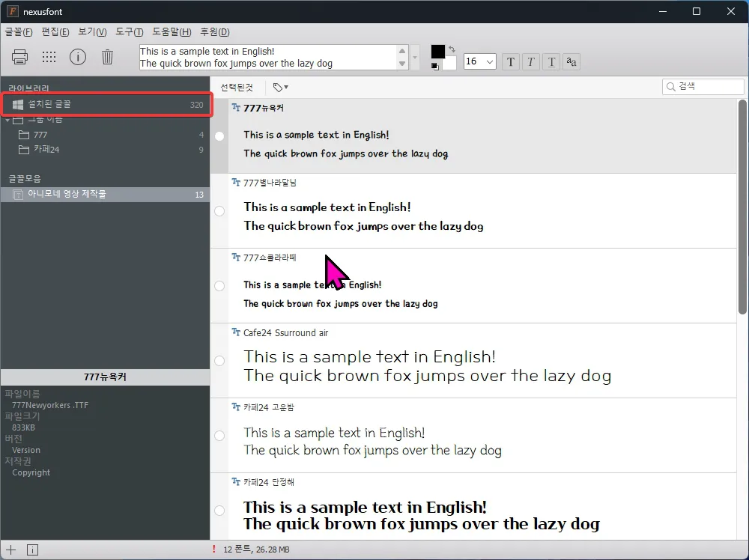The image size is (749, 560).
Task: Click the red warning exclamation icon
Action: [214, 549]
